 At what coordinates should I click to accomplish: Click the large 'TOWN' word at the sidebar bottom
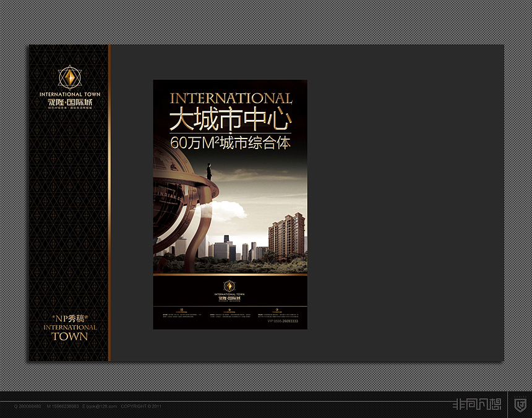pos(70,336)
